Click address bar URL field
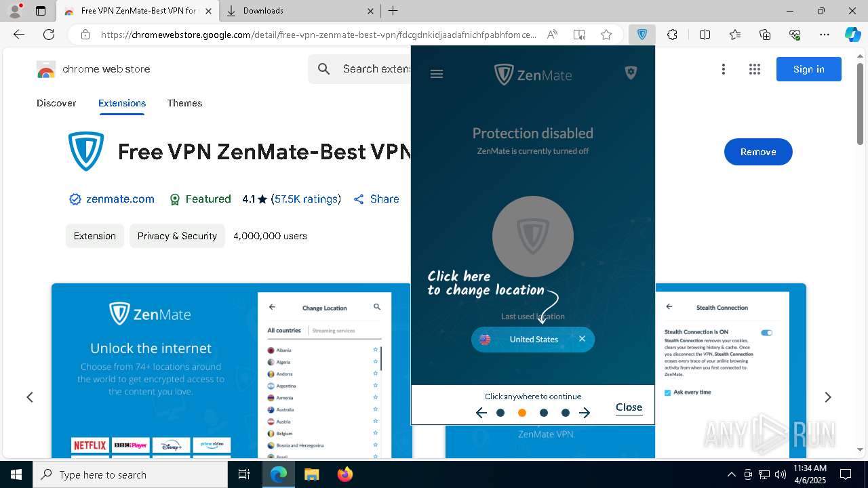 (x=319, y=35)
